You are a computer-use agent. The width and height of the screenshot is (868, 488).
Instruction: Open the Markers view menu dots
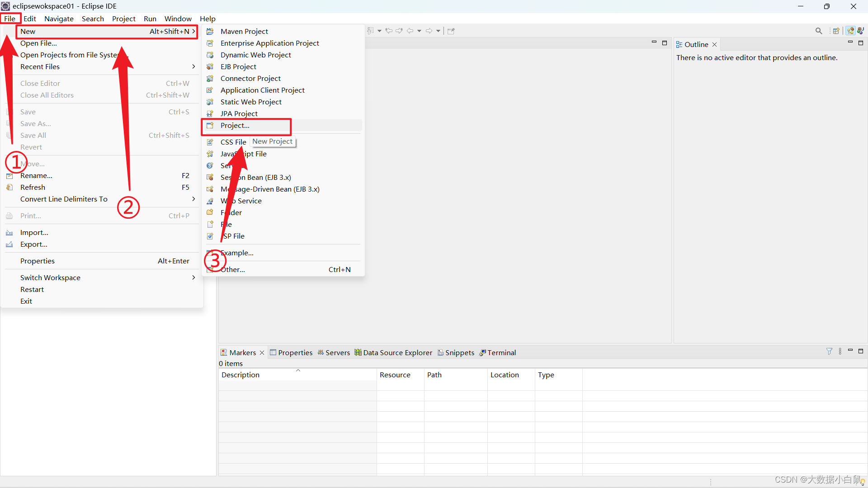pyautogui.click(x=840, y=351)
